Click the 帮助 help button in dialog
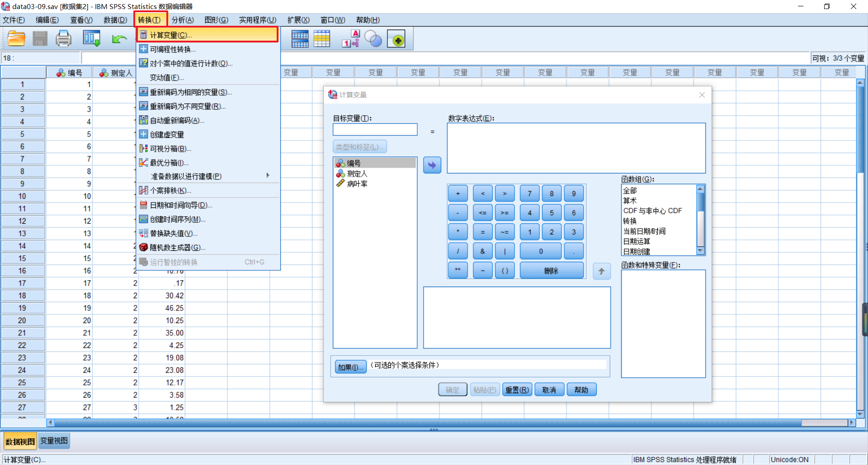 pos(581,390)
